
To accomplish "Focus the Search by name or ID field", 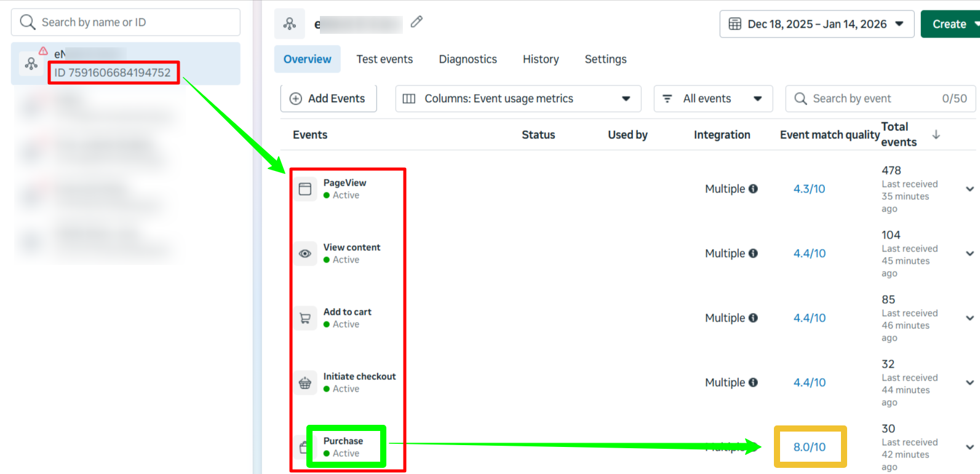I will tap(125, 22).
